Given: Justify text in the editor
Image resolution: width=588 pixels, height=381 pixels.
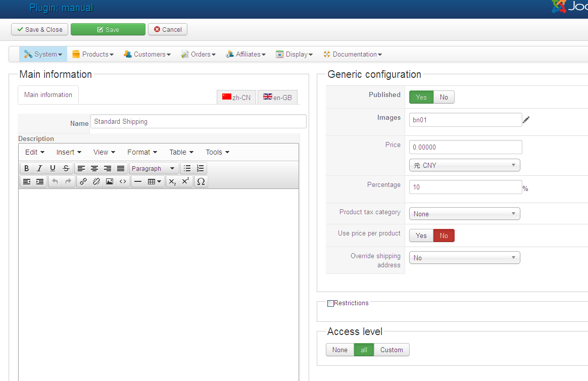Looking at the screenshot, I should 121,168.
